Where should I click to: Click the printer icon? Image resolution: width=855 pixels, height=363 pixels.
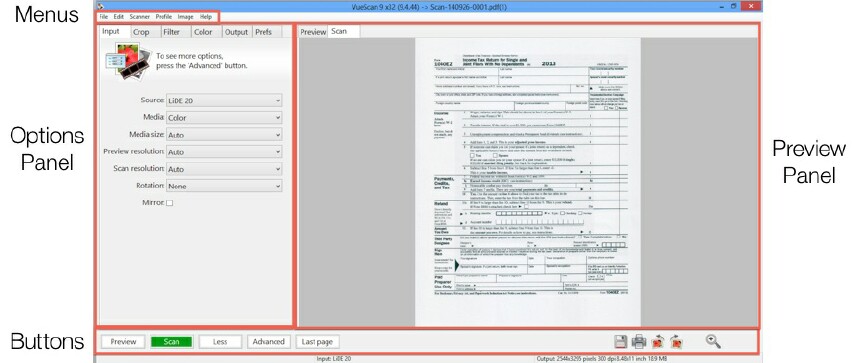(639, 342)
